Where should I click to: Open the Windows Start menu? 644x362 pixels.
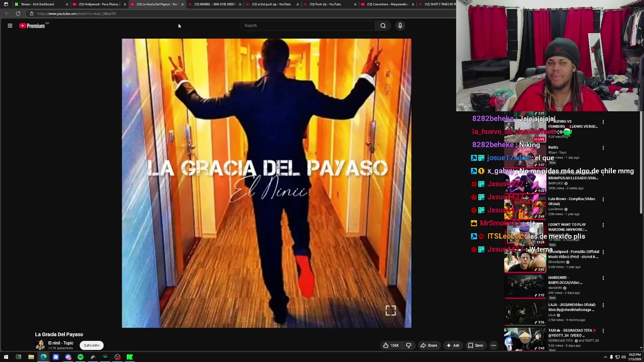6,357
